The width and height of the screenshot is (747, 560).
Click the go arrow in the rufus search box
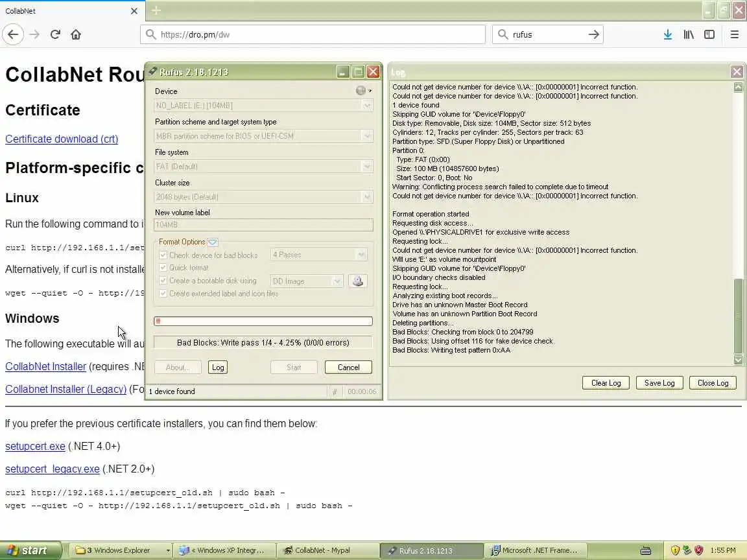tap(593, 34)
